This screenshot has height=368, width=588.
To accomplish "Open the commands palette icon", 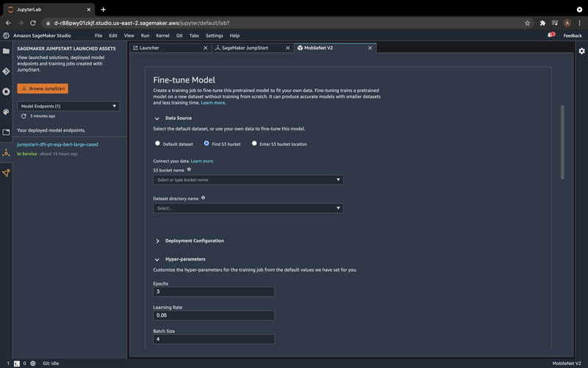I will 6,112.
